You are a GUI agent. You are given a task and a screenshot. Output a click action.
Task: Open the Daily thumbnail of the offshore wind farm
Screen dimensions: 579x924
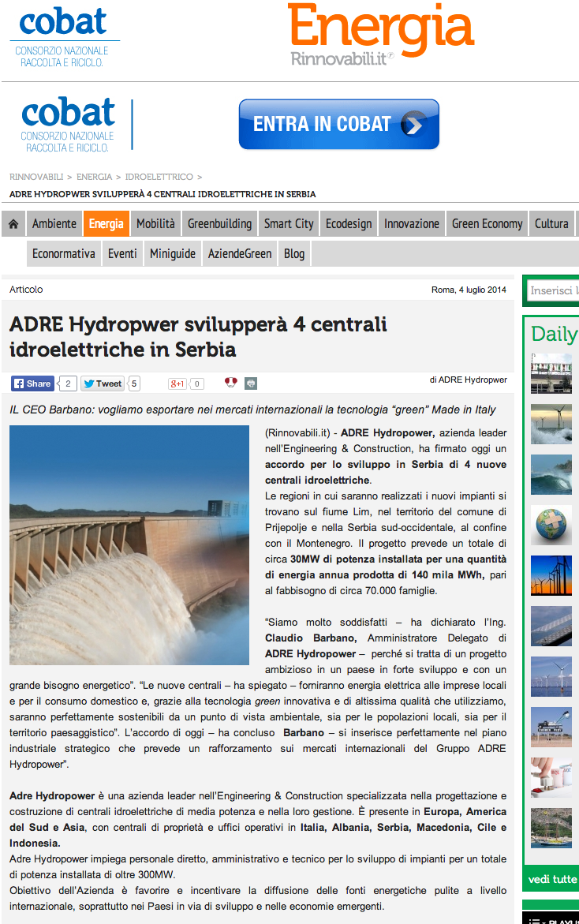551,676
